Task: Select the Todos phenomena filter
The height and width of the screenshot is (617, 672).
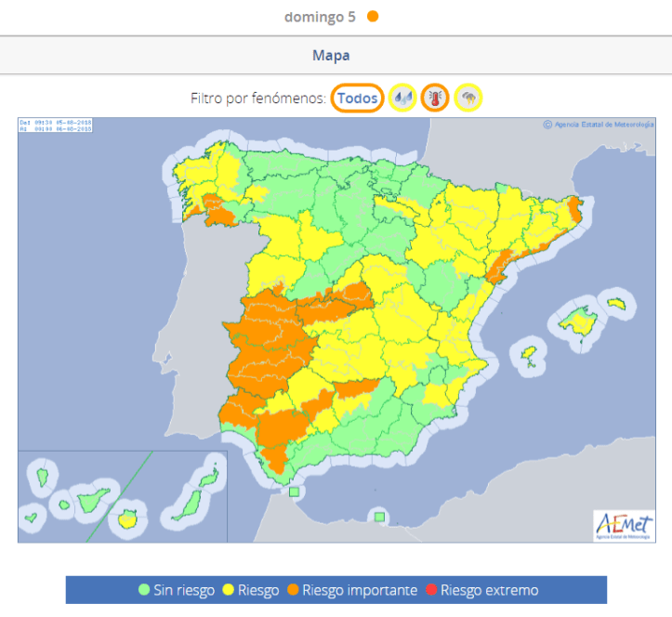Action: (358, 98)
